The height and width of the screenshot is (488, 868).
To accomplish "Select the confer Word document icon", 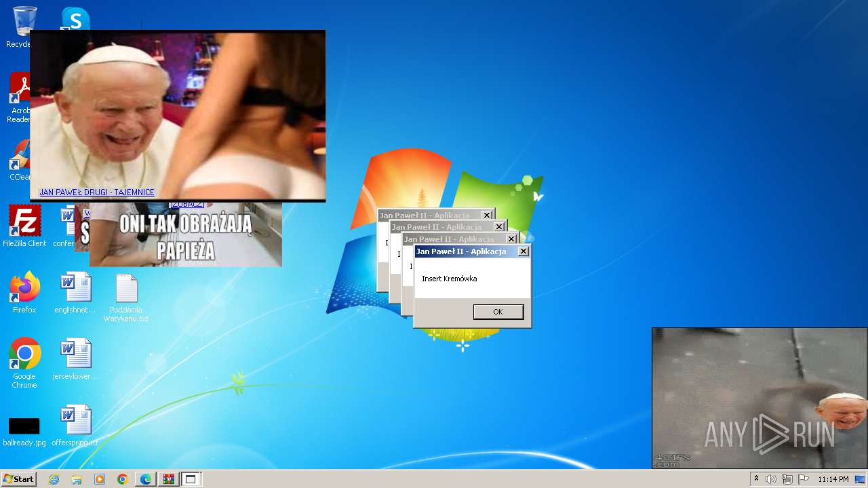I will point(66,226).
